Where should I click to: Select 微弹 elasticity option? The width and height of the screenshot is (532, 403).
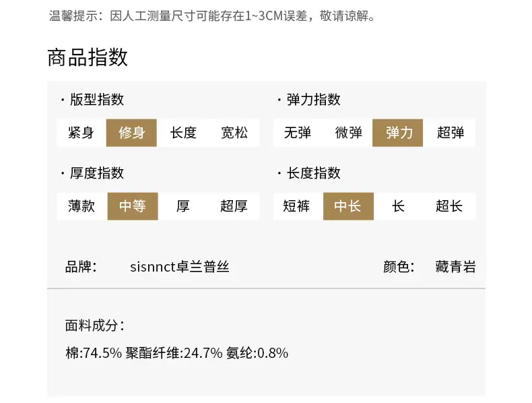tap(348, 133)
